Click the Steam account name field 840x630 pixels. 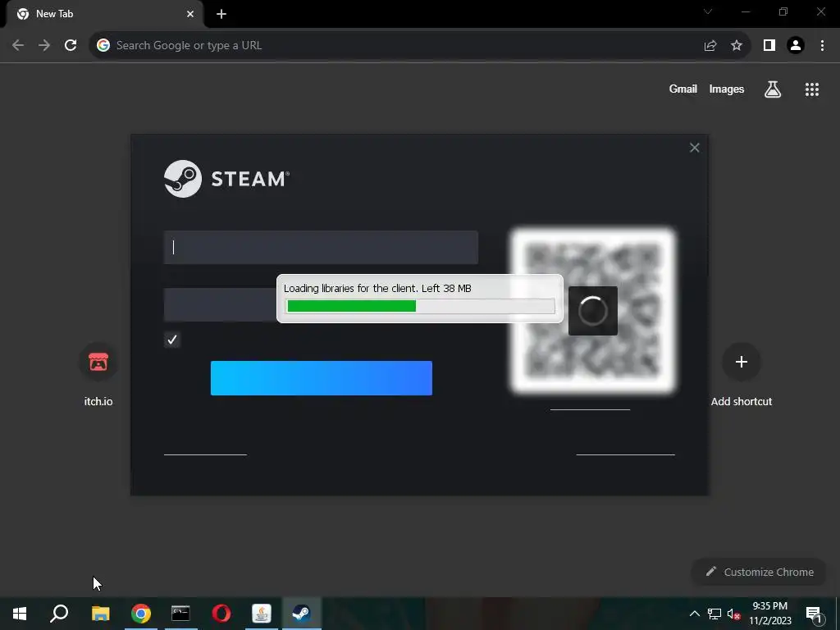[321, 248]
